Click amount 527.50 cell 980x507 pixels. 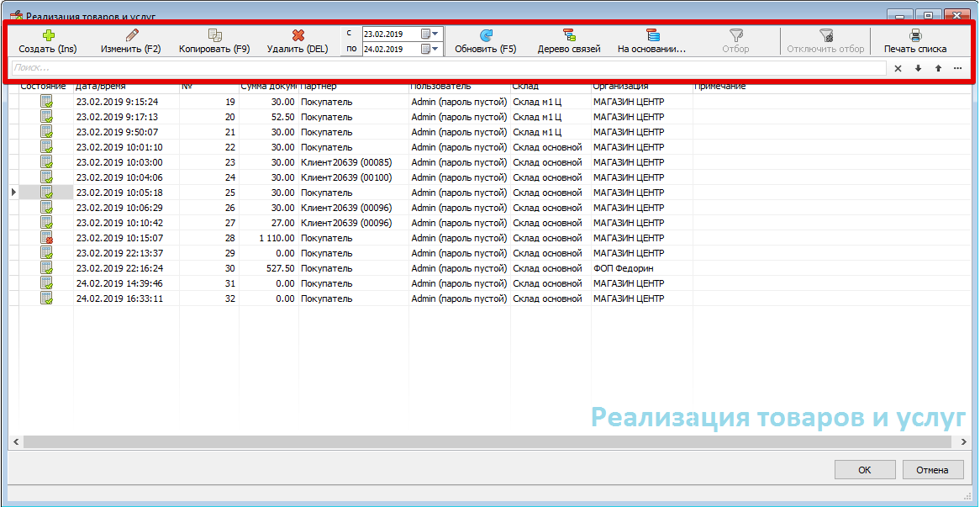tap(269, 268)
